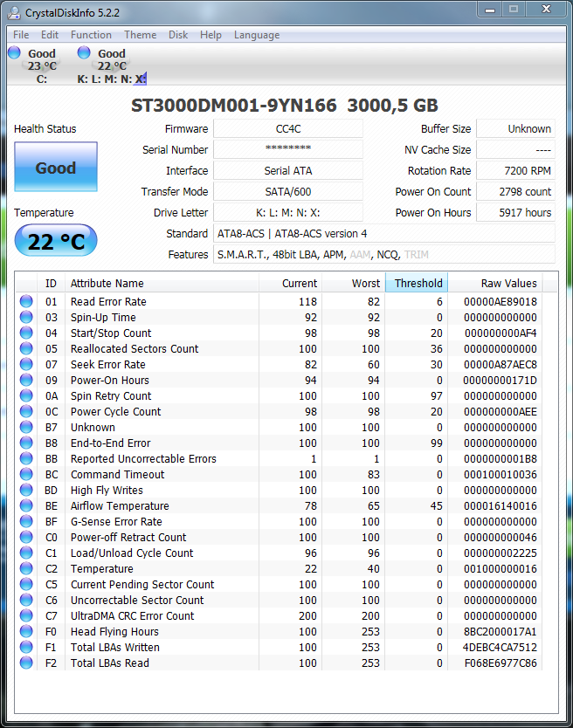Click the Good health status button
This screenshot has height=728, width=573.
56,167
